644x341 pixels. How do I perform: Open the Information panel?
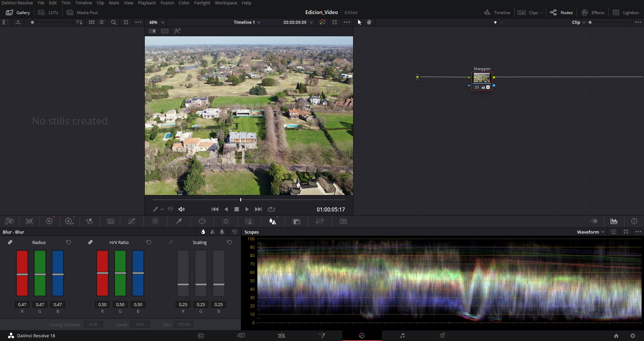[x=634, y=221]
